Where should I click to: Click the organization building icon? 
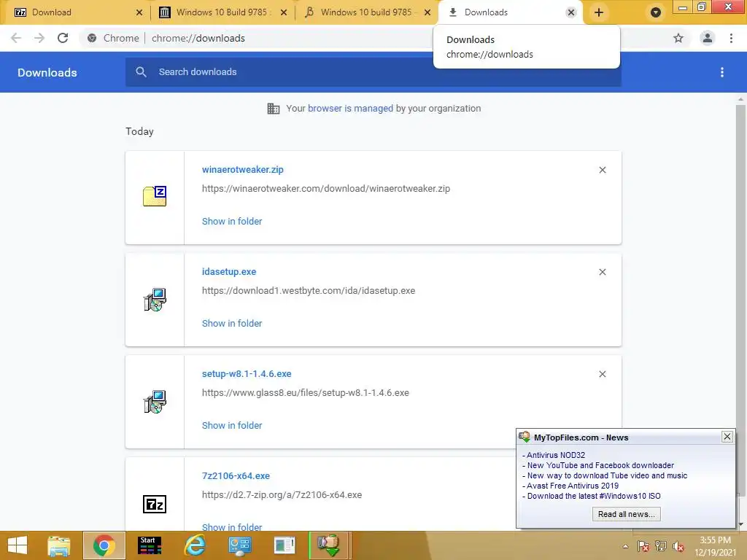pyautogui.click(x=274, y=109)
